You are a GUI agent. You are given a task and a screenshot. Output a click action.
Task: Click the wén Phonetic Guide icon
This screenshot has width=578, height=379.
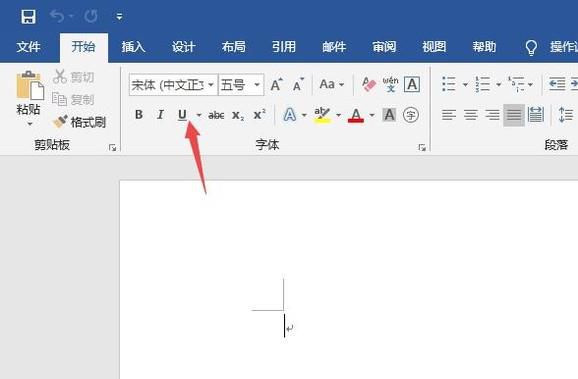[x=390, y=85]
